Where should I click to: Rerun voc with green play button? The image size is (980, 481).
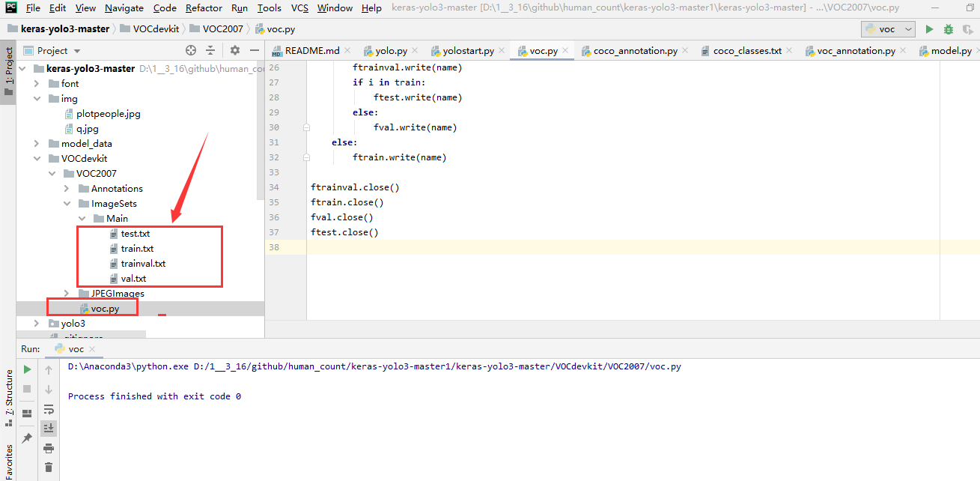(x=27, y=369)
